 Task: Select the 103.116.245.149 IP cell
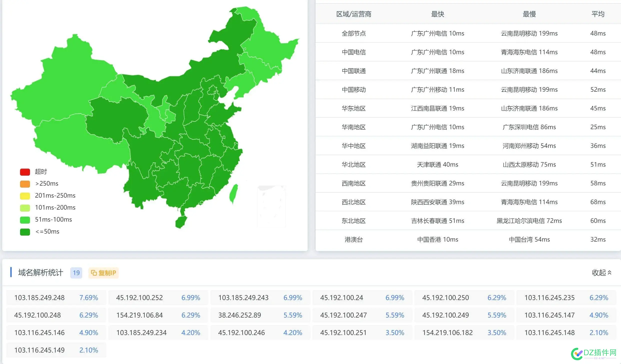click(39, 350)
